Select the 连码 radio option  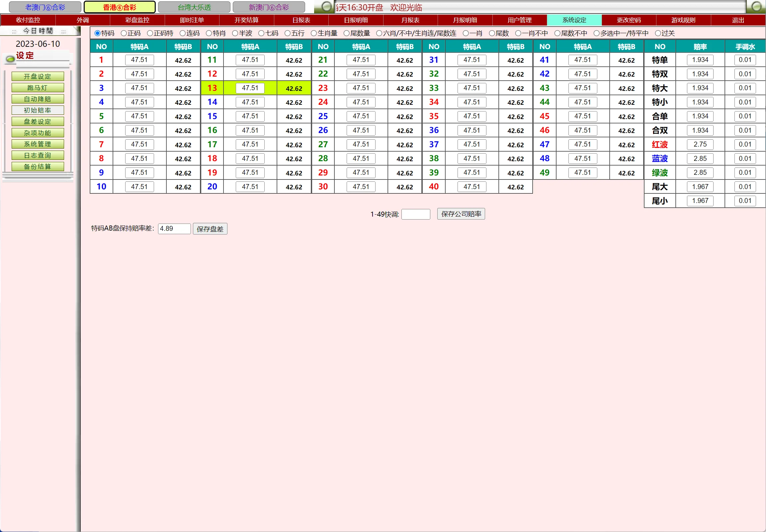183,33
